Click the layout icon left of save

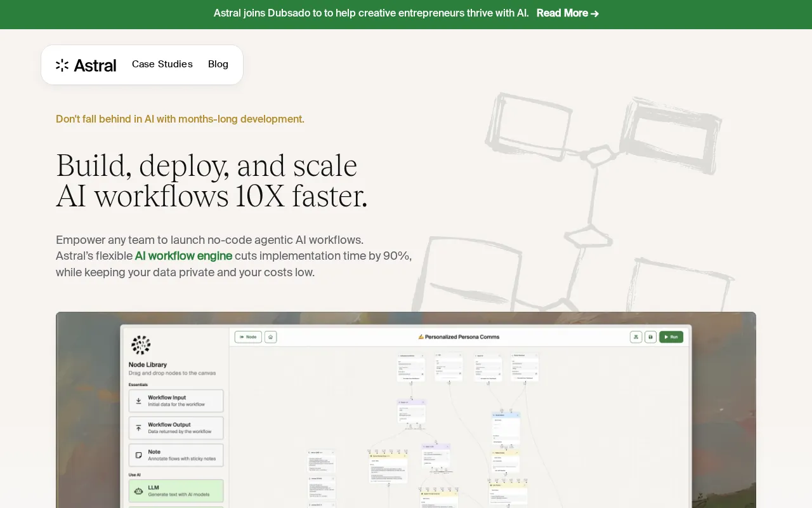pos(636,337)
